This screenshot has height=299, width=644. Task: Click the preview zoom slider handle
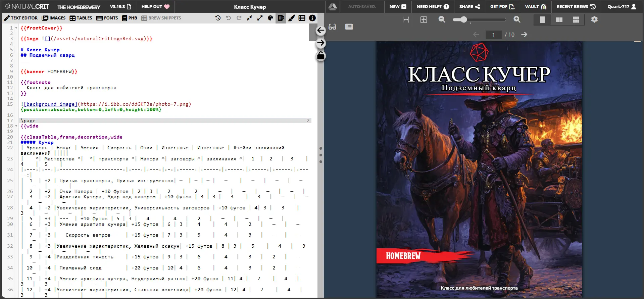click(464, 20)
